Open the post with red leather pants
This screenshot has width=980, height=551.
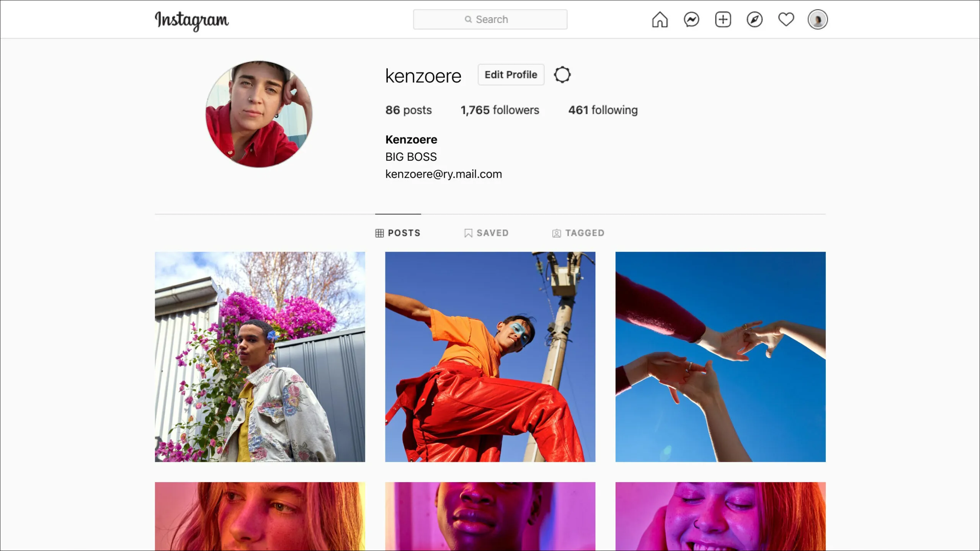pos(490,356)
